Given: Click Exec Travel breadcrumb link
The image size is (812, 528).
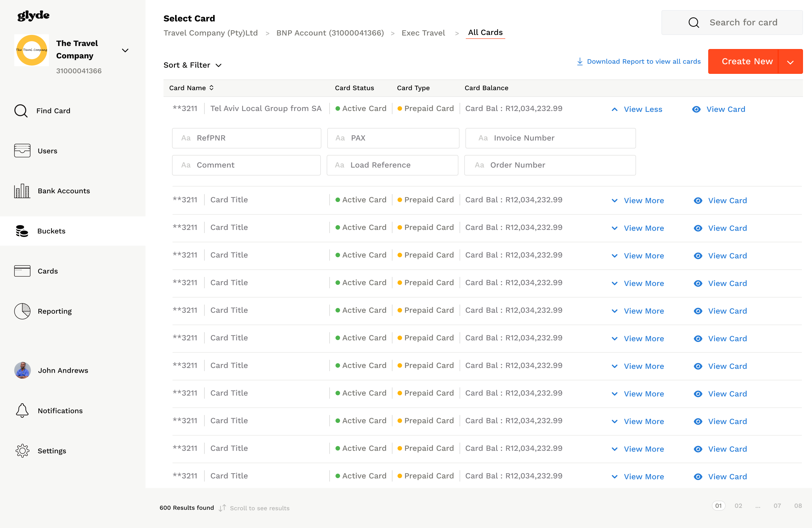Looking at the screenshot, I should point(423,33).
